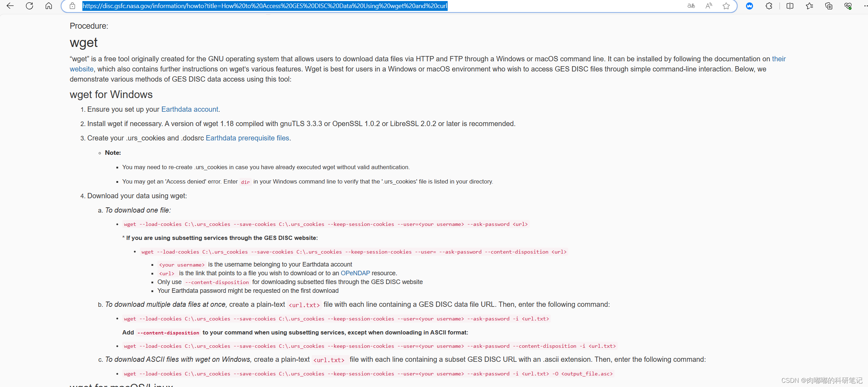868x387 pixels.
Task: Click the browser back arrow
Action: [10, 6]
